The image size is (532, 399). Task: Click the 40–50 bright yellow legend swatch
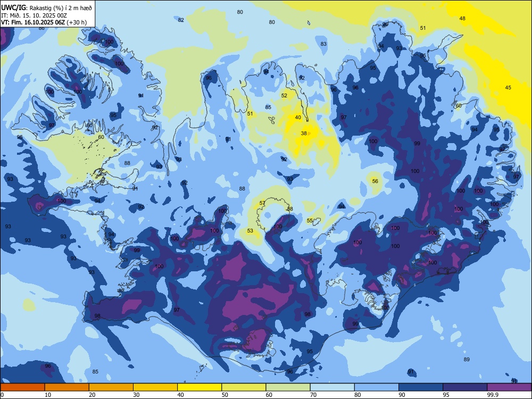[199, 387]
